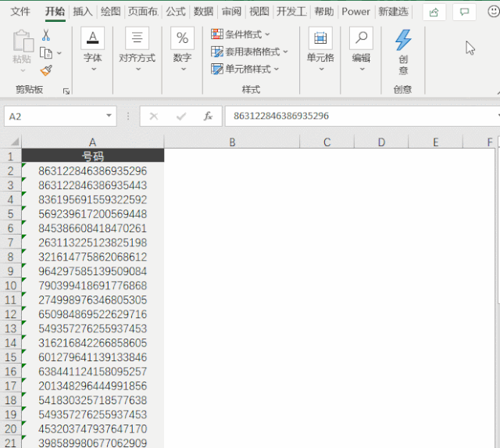
Task: Expand the Copy options dropdown arrow
Action: [59, 53]
